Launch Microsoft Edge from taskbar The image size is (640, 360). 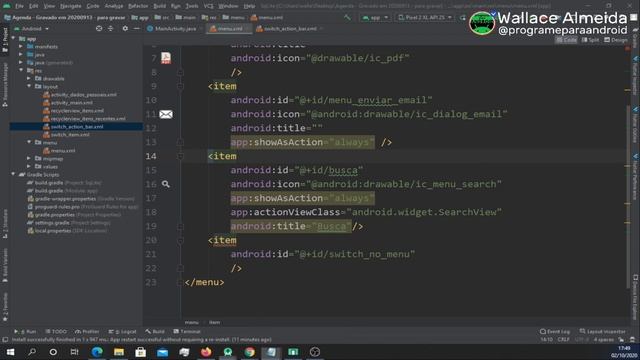97,352
